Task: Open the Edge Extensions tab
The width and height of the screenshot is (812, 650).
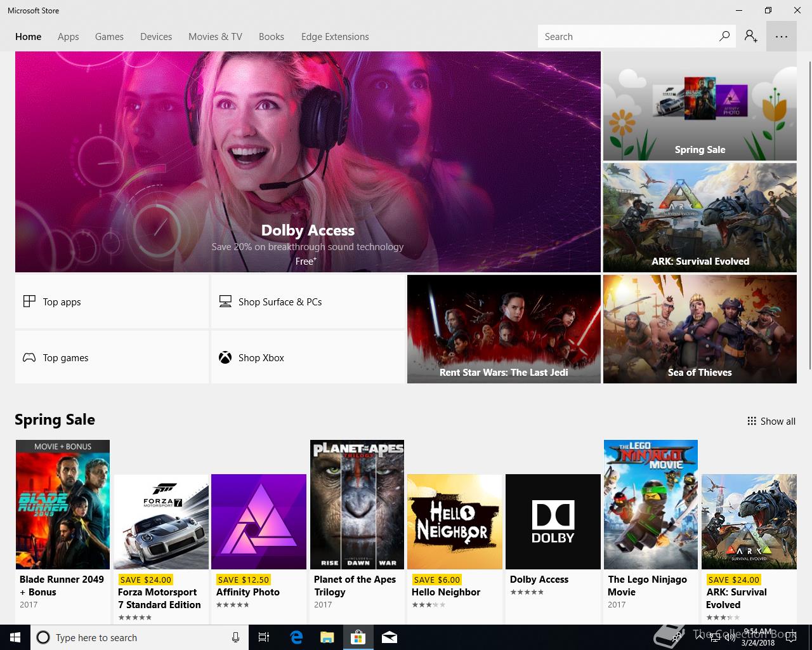Action: 335,37
